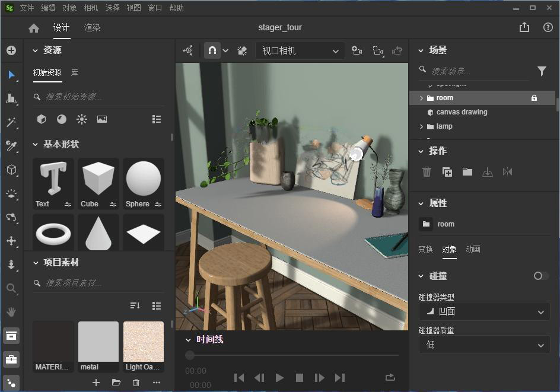Click the home button near the top left
The height and width of the screenshot is (392, 560).
pos(33,27)
